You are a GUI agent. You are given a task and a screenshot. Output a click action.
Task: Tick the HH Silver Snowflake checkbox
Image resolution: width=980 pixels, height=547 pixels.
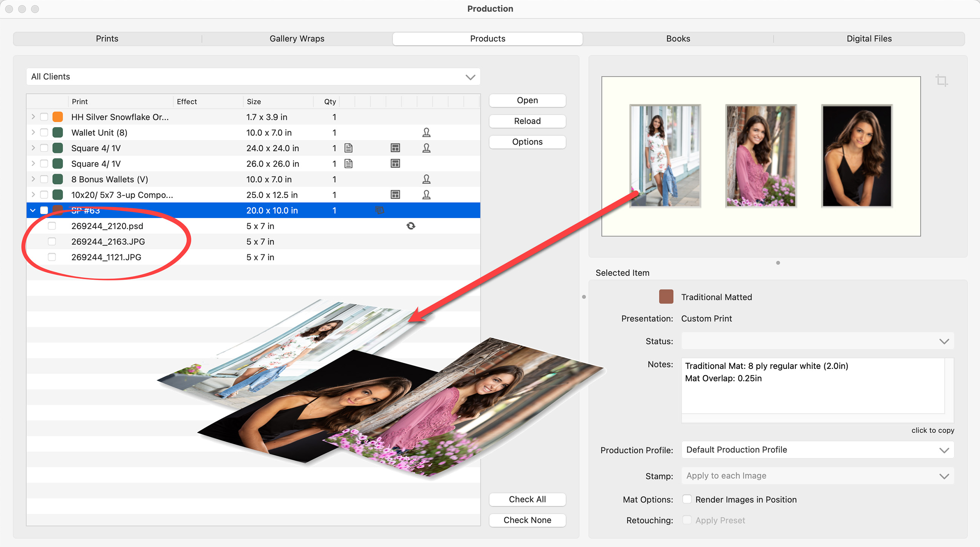pos(44,117)
